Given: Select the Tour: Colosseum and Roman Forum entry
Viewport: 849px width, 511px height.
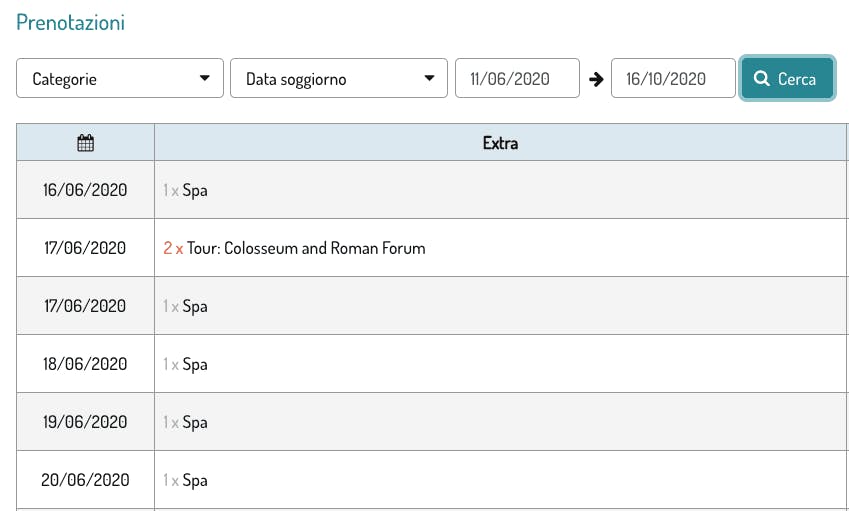Looking at the screenshot, I should point(305,248).
